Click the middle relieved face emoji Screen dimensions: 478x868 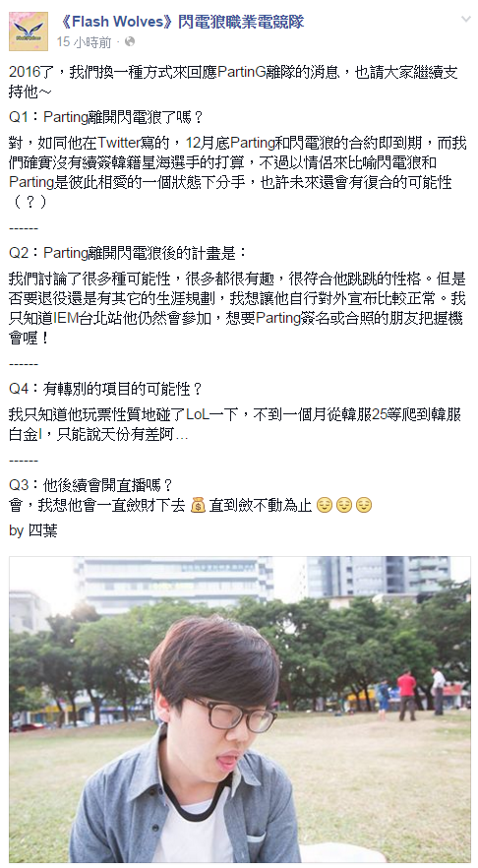[x=344, y=505]
